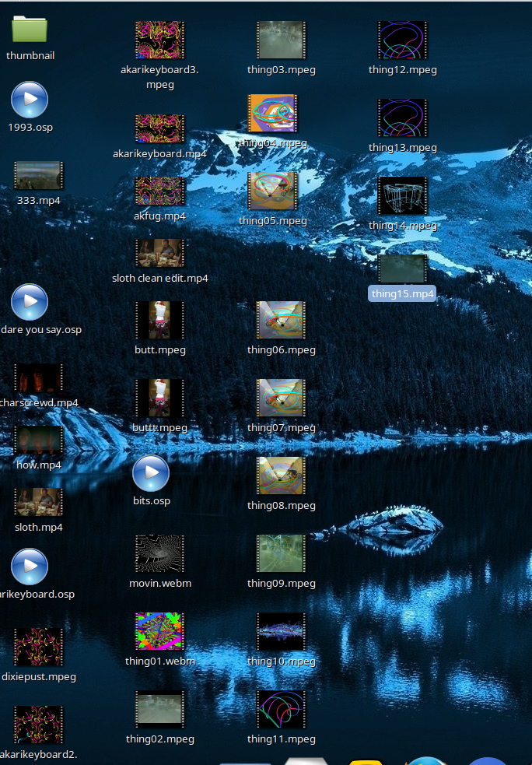Click the "thing14.mpeg" file name label

coord(402,226)
